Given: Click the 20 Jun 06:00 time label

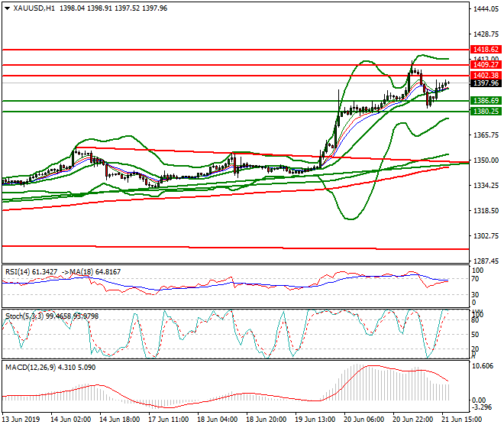Looking at the screenshot, I should (x=364, y=420).
